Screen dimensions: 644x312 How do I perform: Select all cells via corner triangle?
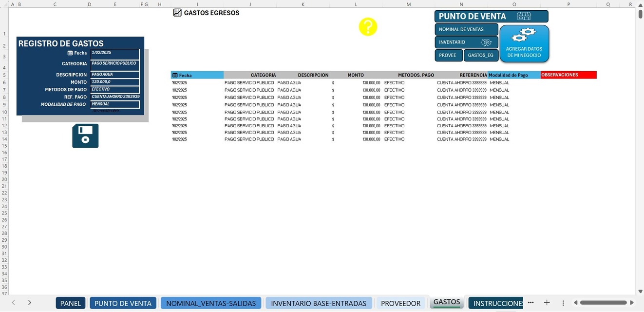point(4,4)
